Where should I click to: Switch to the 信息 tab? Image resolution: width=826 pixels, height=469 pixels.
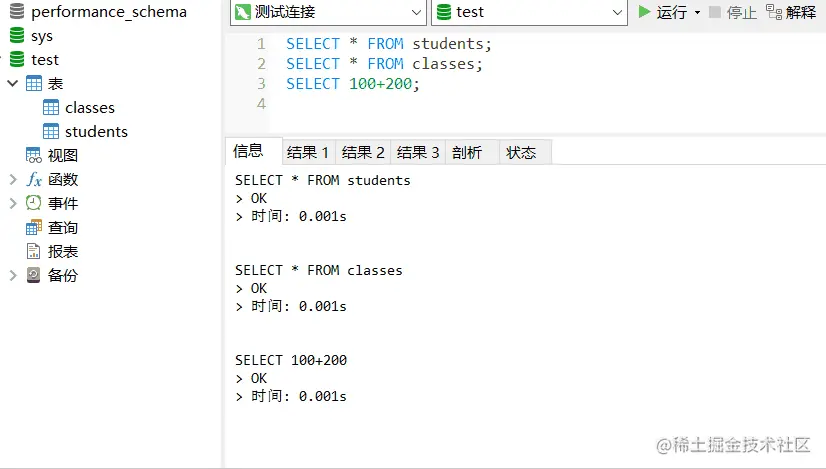(x=253, y=151)
